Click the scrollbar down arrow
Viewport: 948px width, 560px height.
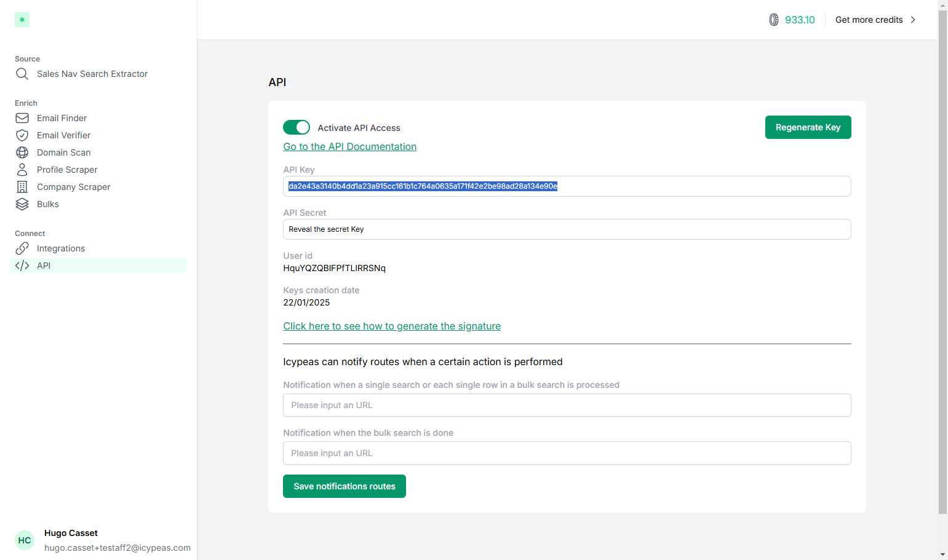942,554
